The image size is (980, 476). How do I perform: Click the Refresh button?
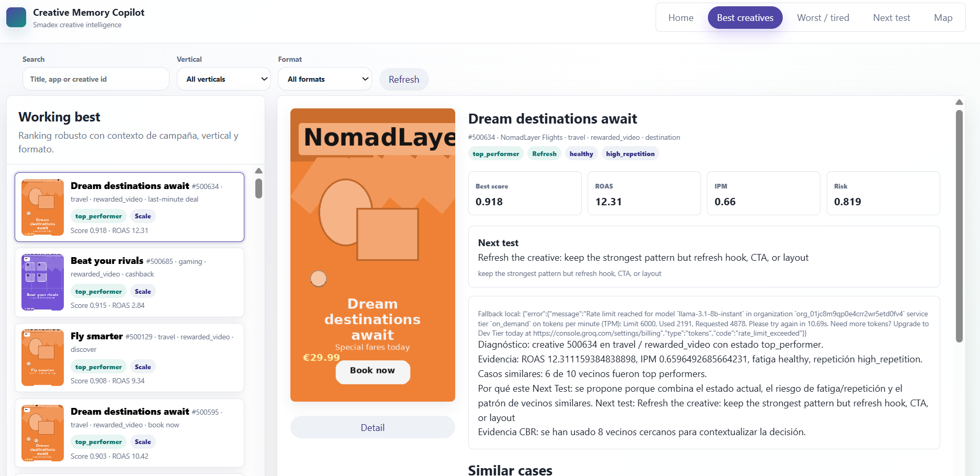(x=404, y=80)
